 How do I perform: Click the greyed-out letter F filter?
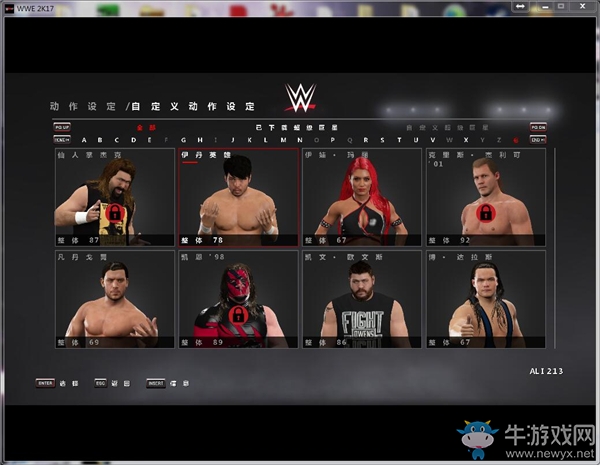point(166,140)
